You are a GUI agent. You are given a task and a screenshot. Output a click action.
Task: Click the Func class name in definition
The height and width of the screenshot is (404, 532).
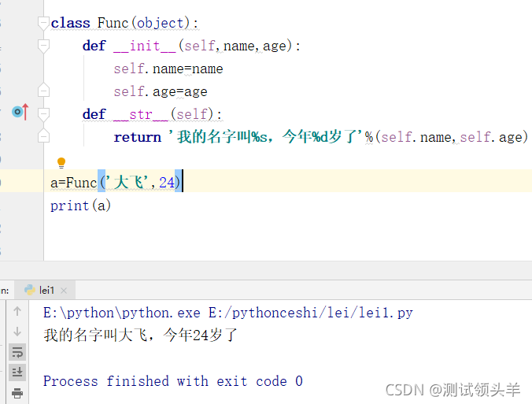point(113,23)
